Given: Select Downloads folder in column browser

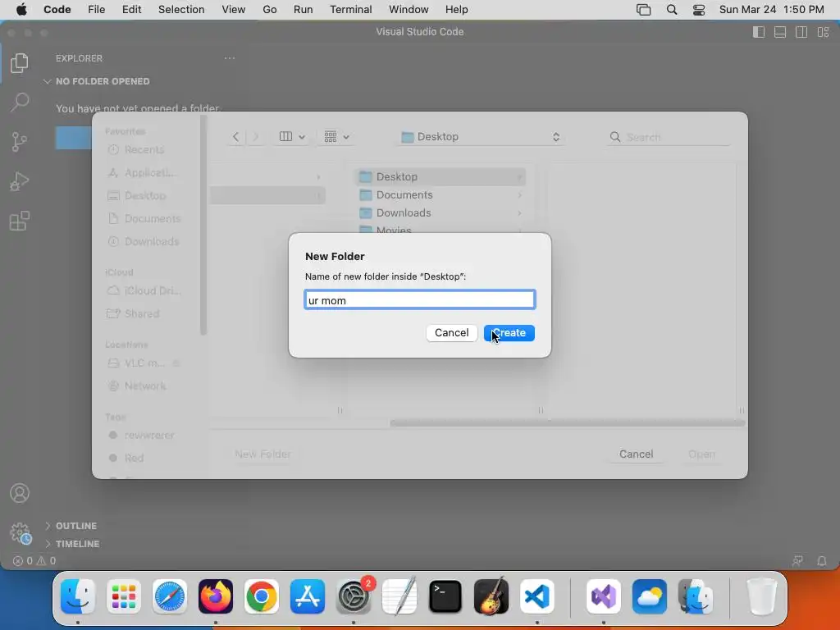Looking at the screenshot, I should (441, 212).
